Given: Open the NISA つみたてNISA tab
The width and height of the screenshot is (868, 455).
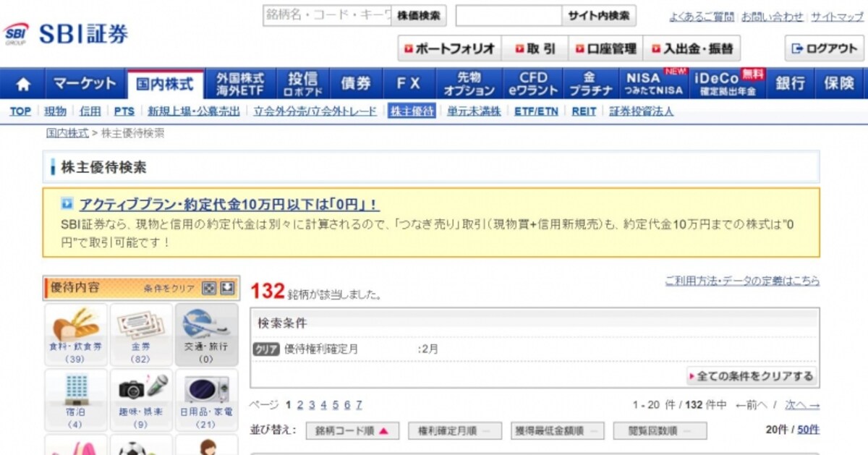Looking at the screenshot, I should click(654, 84).
